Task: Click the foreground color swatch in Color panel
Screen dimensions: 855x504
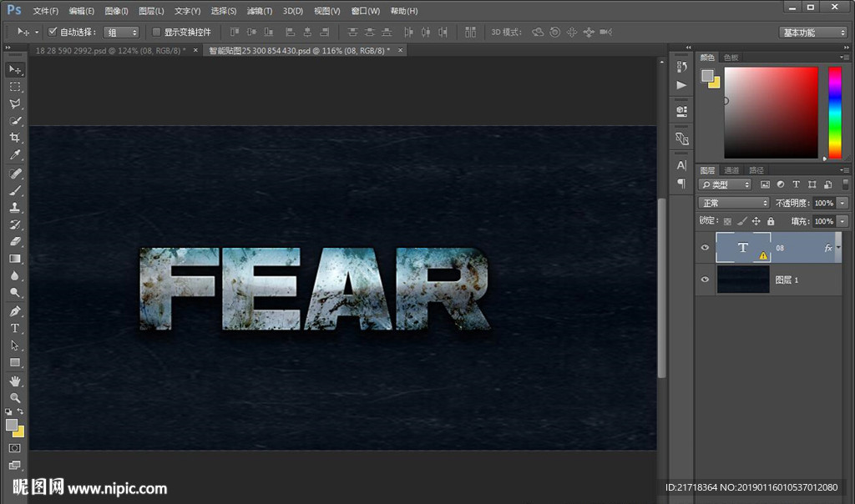Action: [x=707, y=76]
